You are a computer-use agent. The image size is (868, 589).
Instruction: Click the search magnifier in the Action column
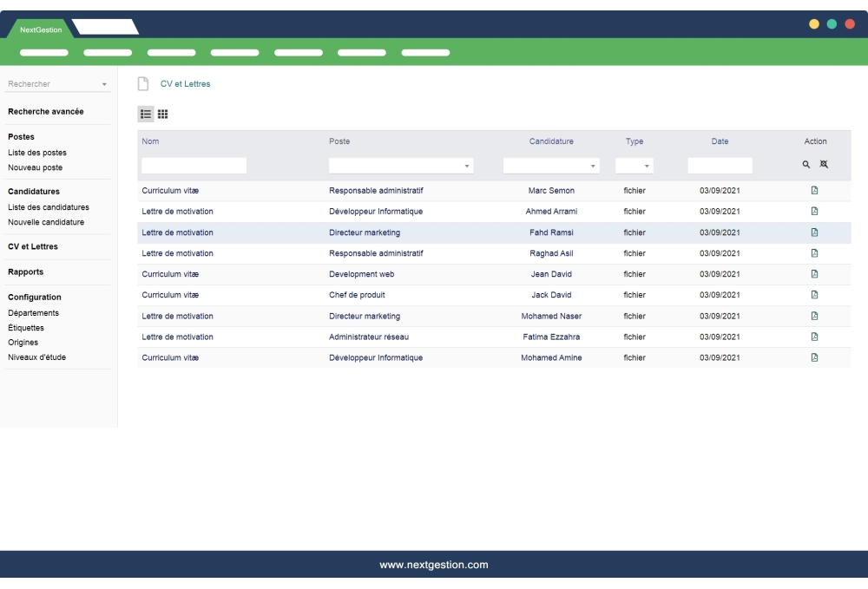(808, 164)
